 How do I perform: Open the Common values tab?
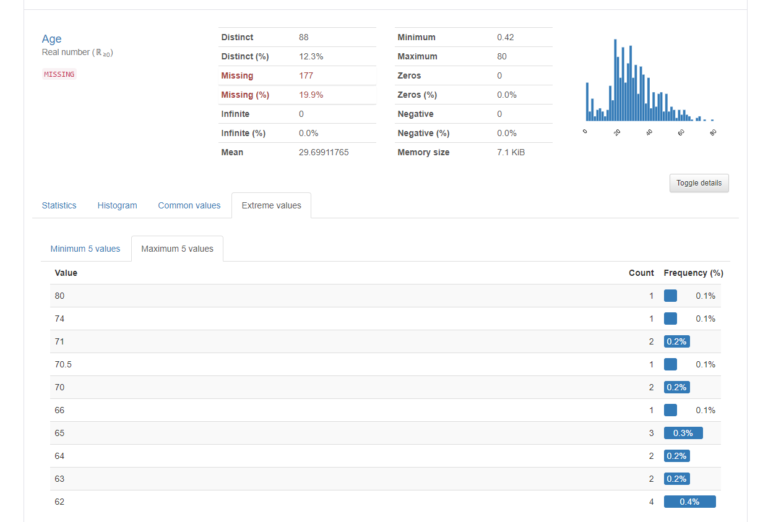(x=189, y=206)
